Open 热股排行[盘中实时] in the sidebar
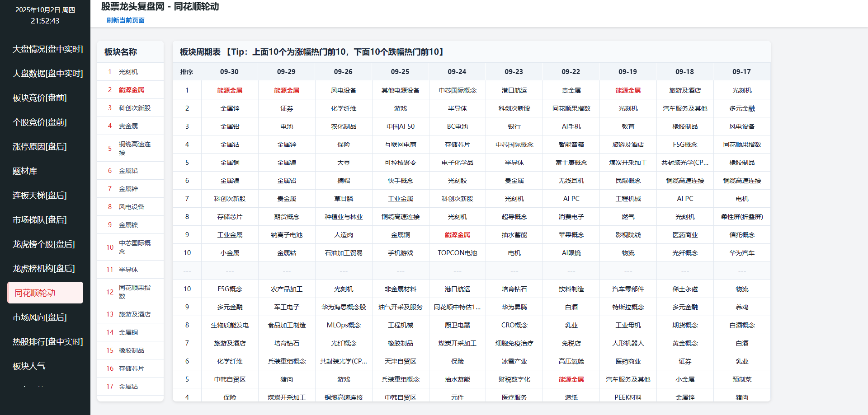 47,342
